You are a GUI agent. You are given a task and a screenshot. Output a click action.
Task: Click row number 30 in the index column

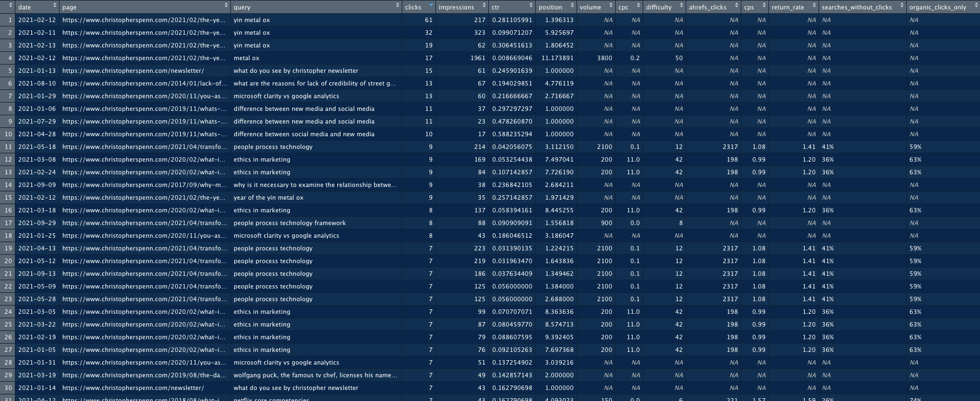click(x=8, y=388)
